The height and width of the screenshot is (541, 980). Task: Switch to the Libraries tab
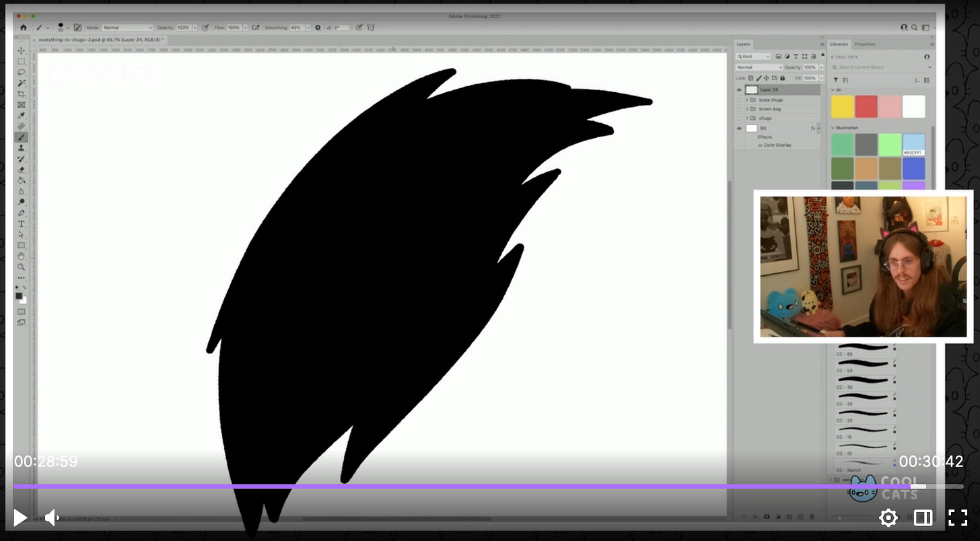pyautogui.click(x=839, y=44)
